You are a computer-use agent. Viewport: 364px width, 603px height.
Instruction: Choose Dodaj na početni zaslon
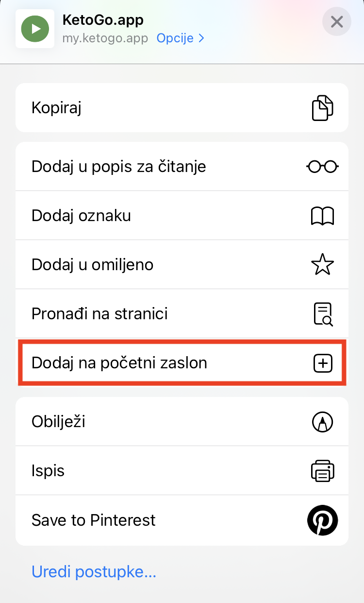point(119,363)
